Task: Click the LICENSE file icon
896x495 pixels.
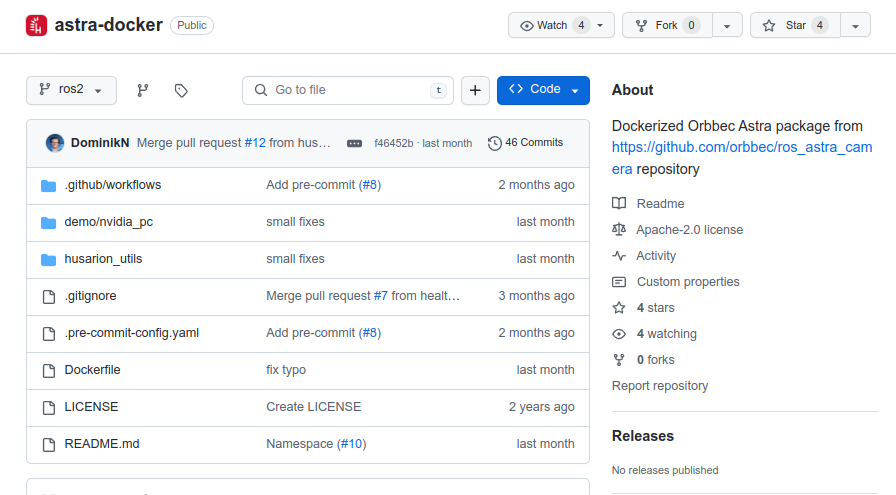Action: 49,408
